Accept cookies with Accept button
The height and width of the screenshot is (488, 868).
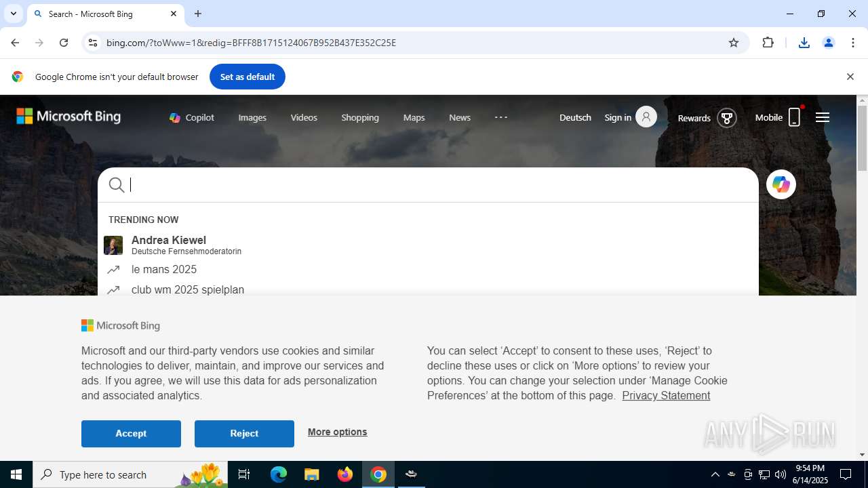[131, 434]
